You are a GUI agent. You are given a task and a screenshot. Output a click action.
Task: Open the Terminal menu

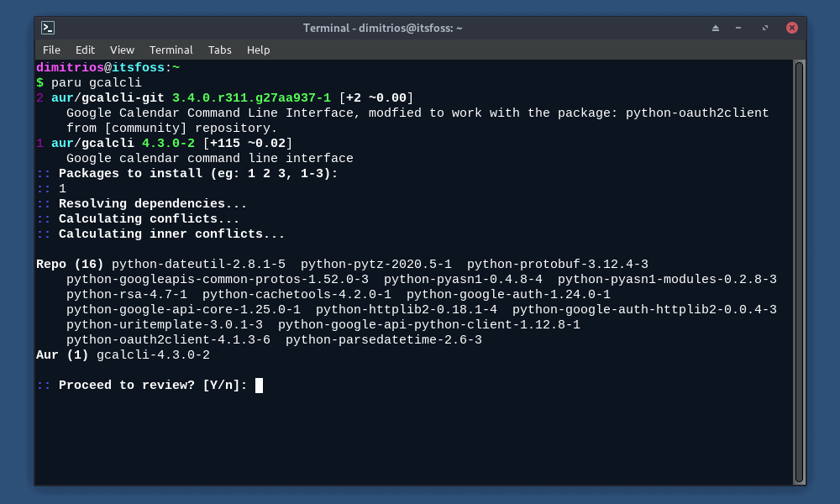[x=171, y=50]
